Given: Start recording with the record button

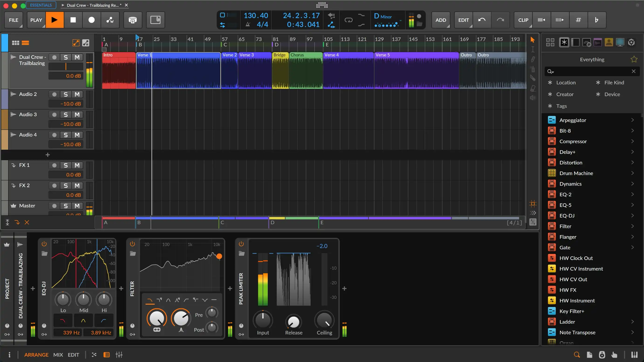Looking at the screenshot, I should click(92, 20).
